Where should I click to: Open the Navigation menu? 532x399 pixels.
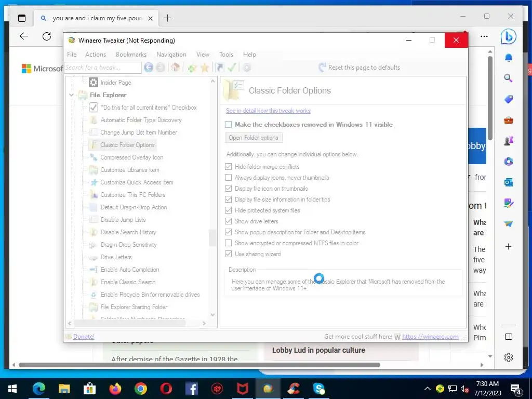point(171,54)
